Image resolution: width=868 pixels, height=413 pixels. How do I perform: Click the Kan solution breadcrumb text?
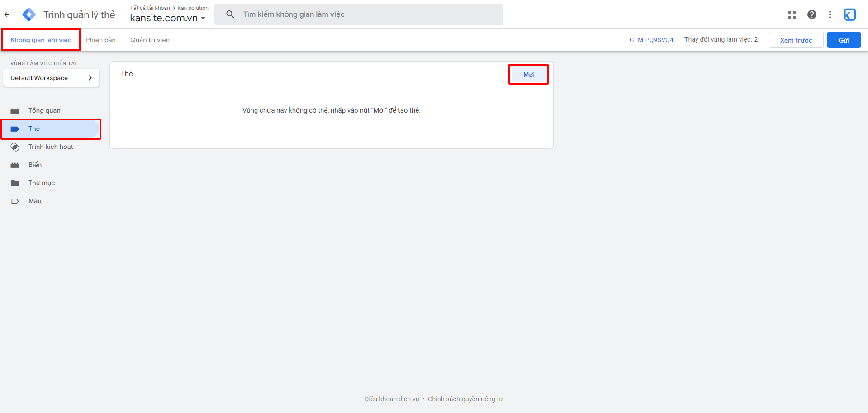pos(193,8)
